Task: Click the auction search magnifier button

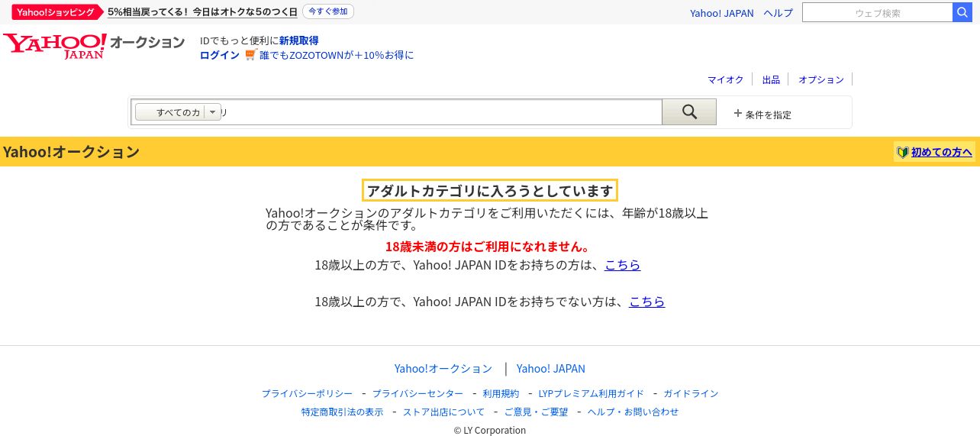Action: coord(689,112)
